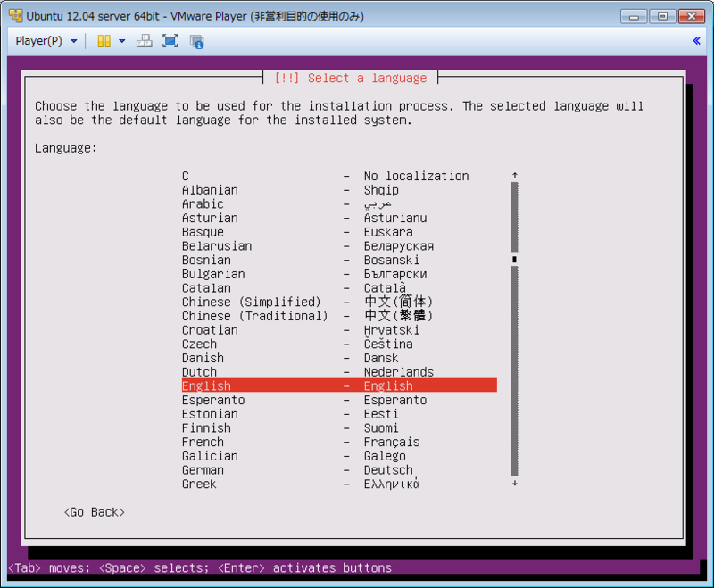Select Greek in the language list

coord(339,484)
